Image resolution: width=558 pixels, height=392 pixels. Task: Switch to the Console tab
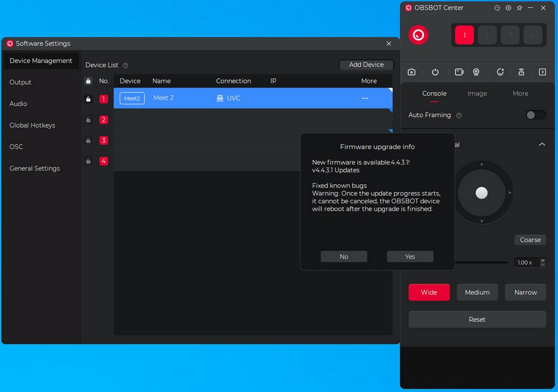(x=434, y=93)
